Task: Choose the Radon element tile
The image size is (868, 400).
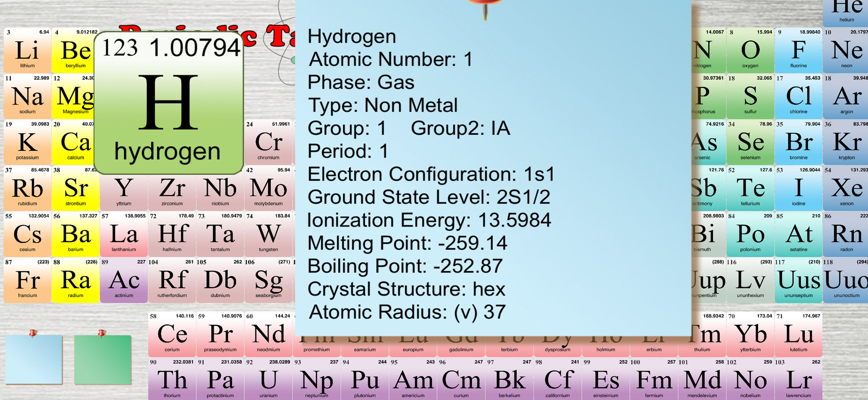Action: 845,234
